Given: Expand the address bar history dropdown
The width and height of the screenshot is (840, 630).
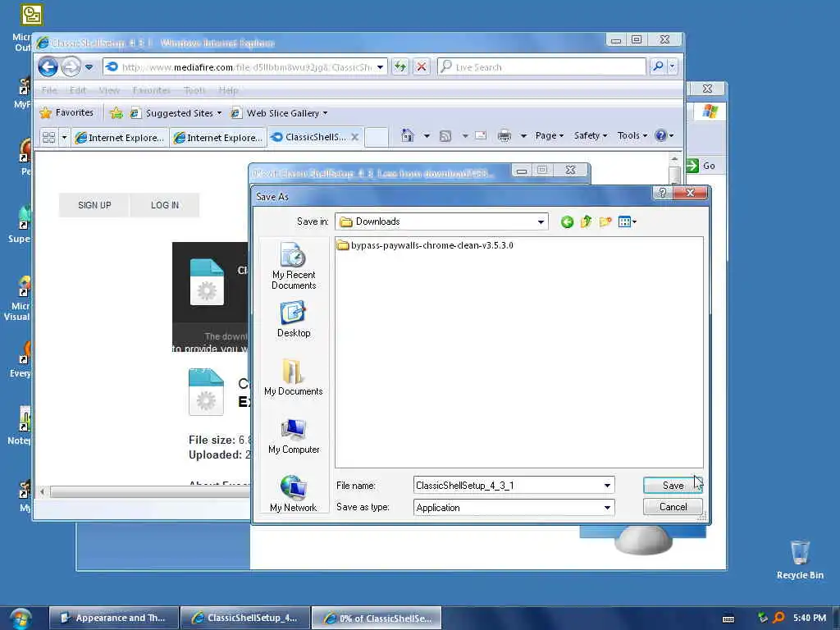Looking at the screenshot, I should tap(380, 67).
